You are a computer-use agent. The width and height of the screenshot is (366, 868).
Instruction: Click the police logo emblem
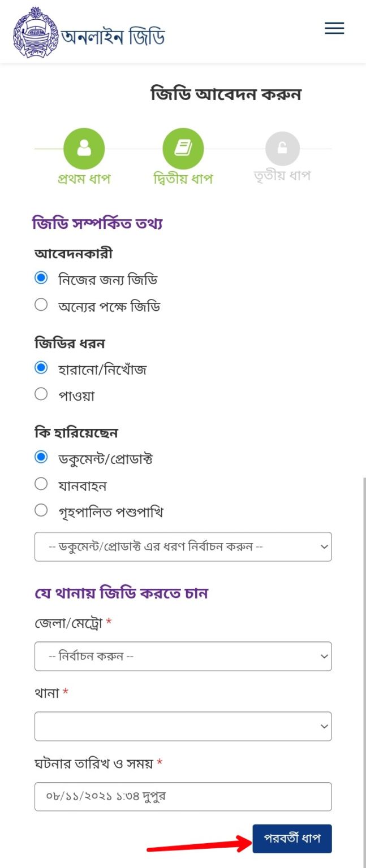[x=35, y=32]
